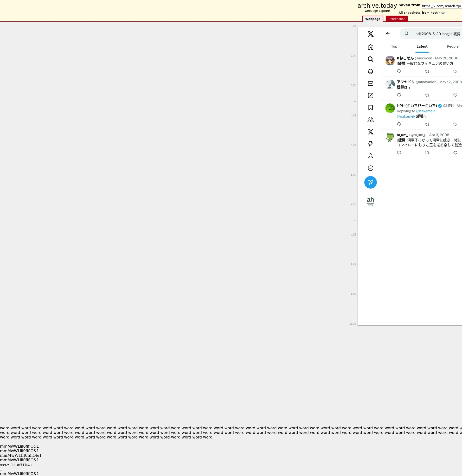Open Profile person icon in sidebar

click(370, 156)
